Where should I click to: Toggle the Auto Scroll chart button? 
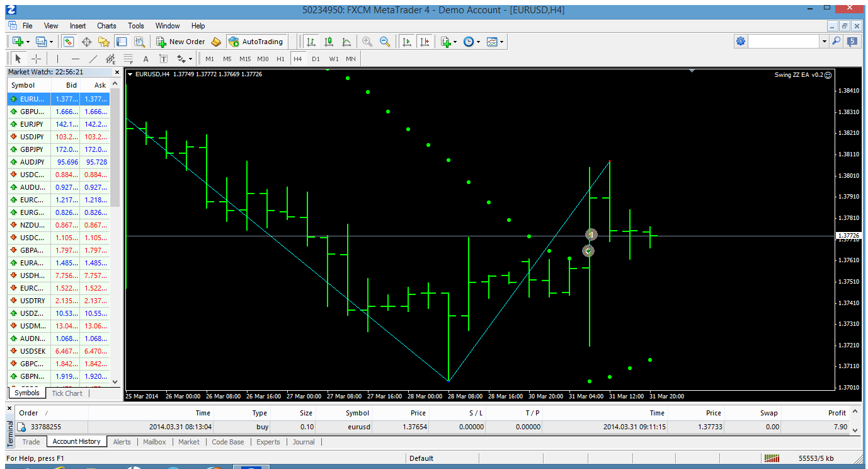[x=407, y=42]
